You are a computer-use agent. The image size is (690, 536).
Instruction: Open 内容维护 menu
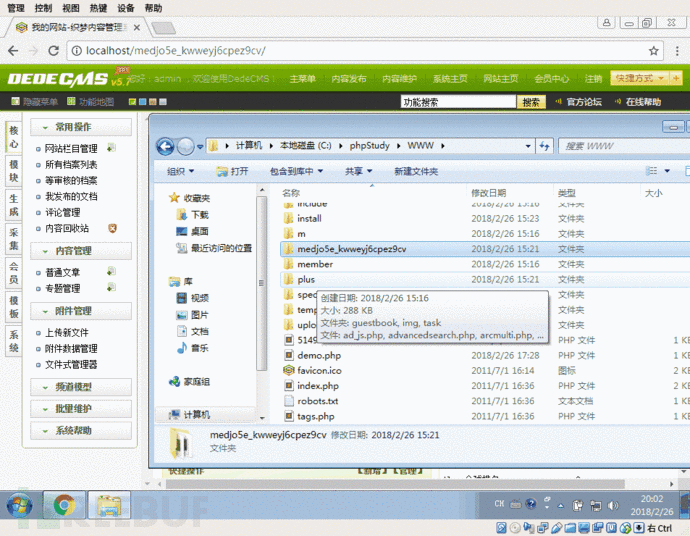click(399, 79)
